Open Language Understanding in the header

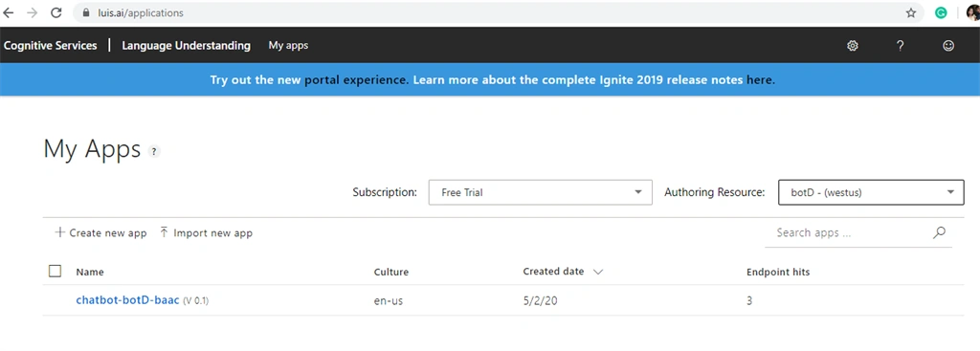pyautogui.click(x=187, y=46)
